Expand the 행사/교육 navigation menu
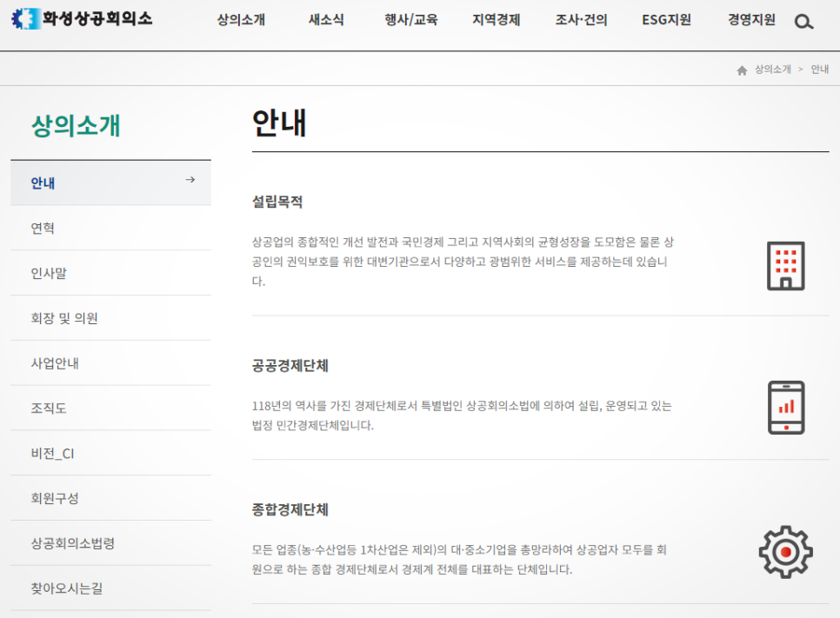The height and width of the screenshot is (618, 840). click(411, 20)
